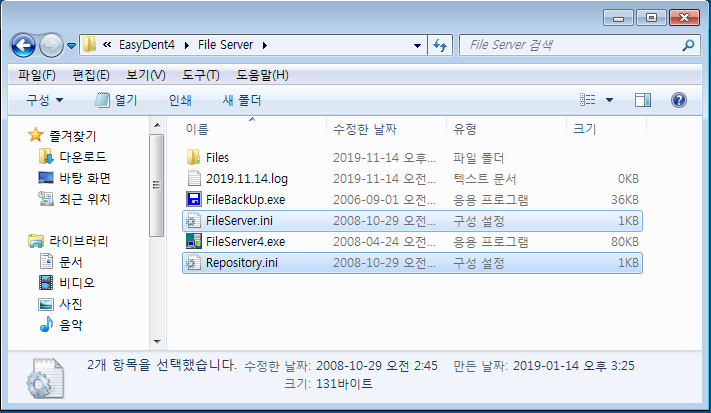Select the FileServer.ini icon

pos(194,220)
